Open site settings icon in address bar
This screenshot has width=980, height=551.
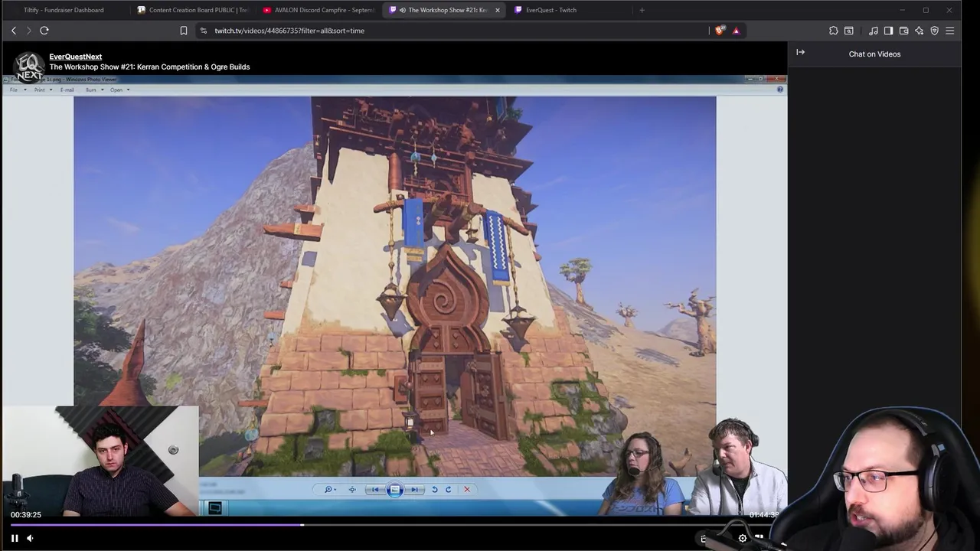[203, 31]
